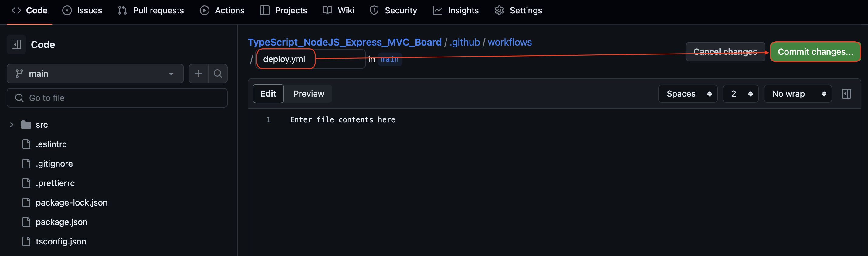Click the Security shield icon

tap(374, 10)
